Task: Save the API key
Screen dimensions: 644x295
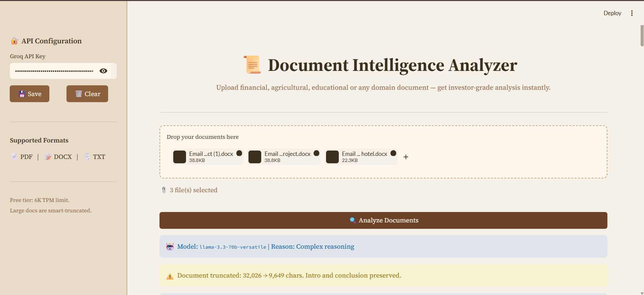Action: (x=30, y=94)
